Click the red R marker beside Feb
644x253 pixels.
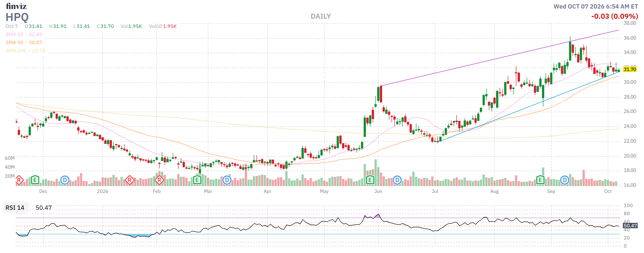[159, 180]
